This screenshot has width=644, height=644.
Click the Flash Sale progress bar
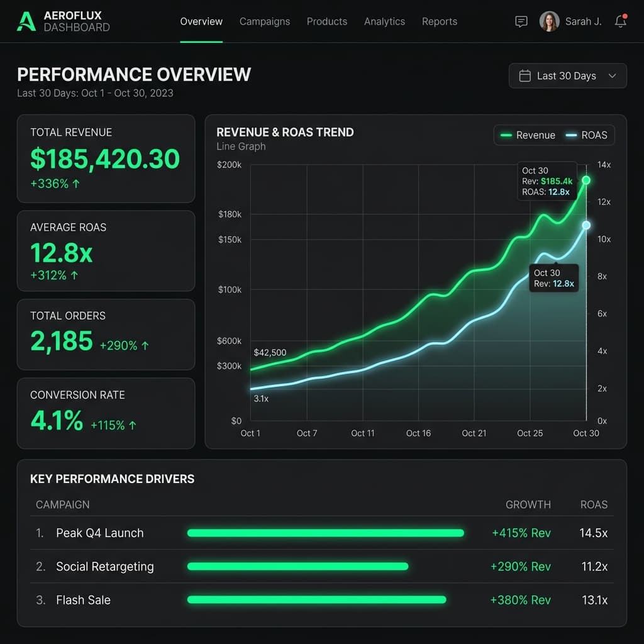tap(316, 600)
